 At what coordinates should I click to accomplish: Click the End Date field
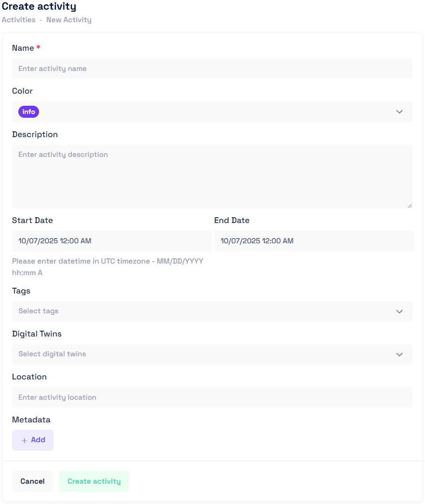point(314,241)
